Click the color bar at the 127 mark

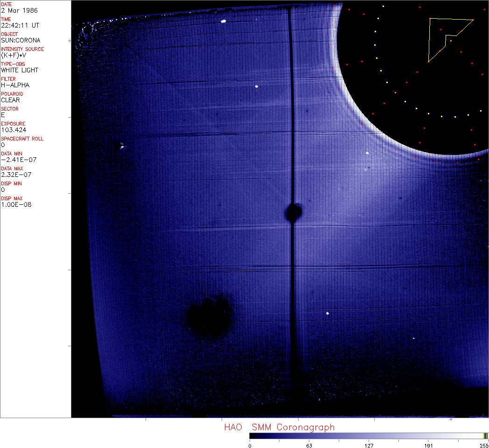click(x=369, y=436)
